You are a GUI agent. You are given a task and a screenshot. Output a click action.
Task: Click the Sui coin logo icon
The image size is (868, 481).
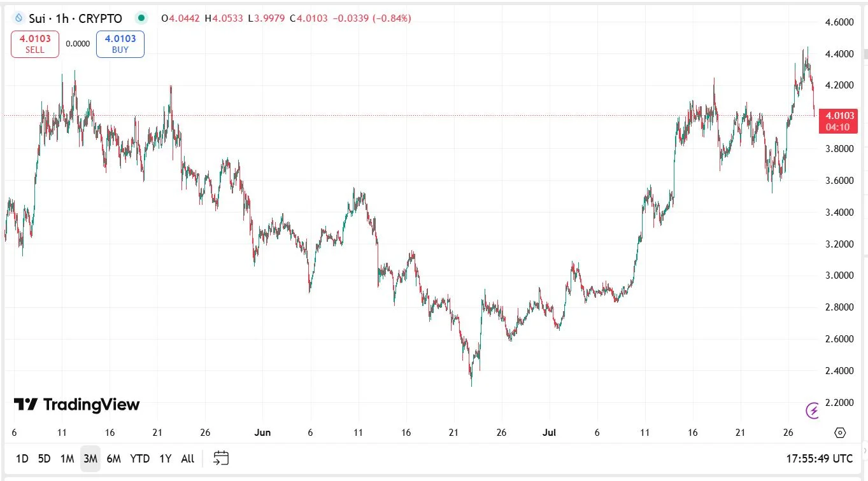[x=18, y=18]
